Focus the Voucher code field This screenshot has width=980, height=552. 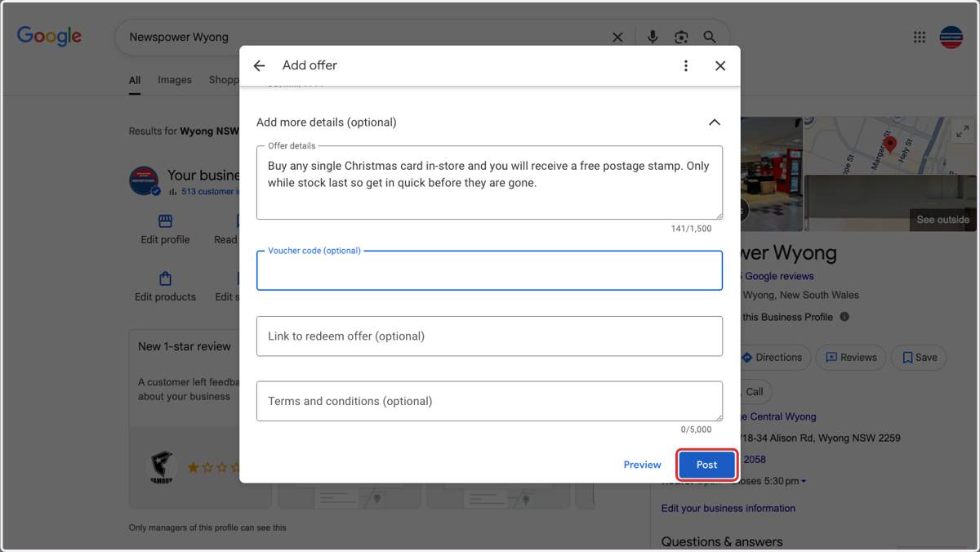(x=489, y=270)
